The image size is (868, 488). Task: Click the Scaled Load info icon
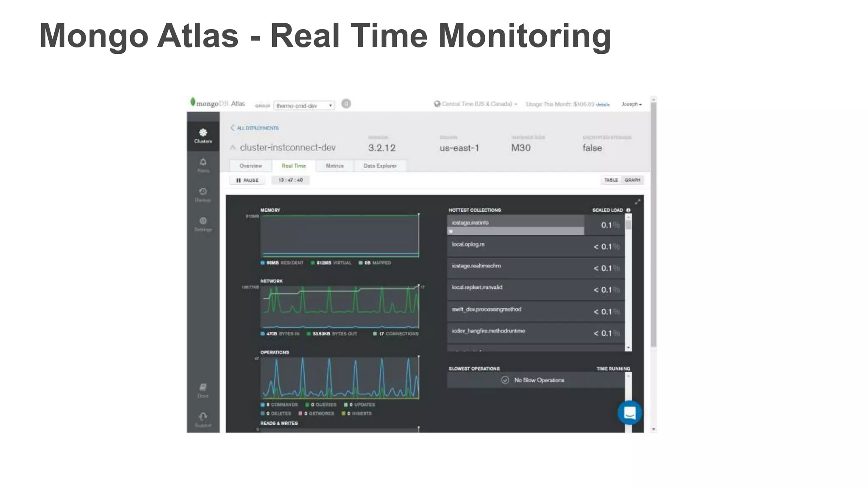point(628,210)
